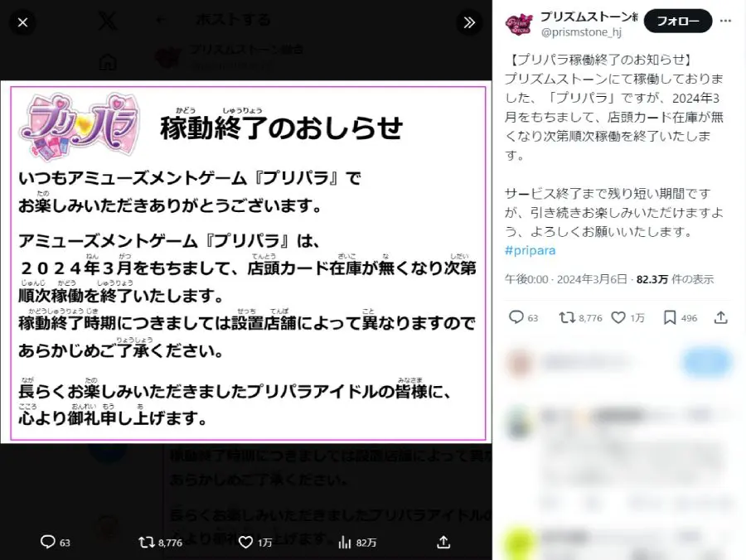Viewport: 746px width, 560px height.
Task: Bookmark the post with the 496 bookmark icon
Action: (670, 317)
